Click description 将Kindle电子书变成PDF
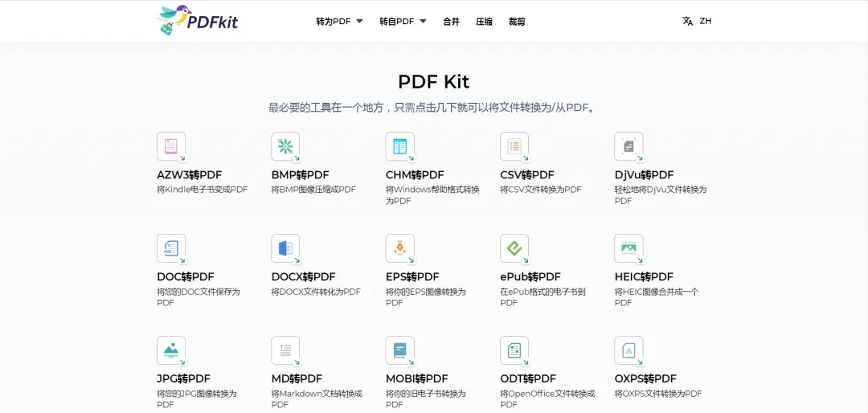This screenshot has height=413, width=868. (202, 190)
